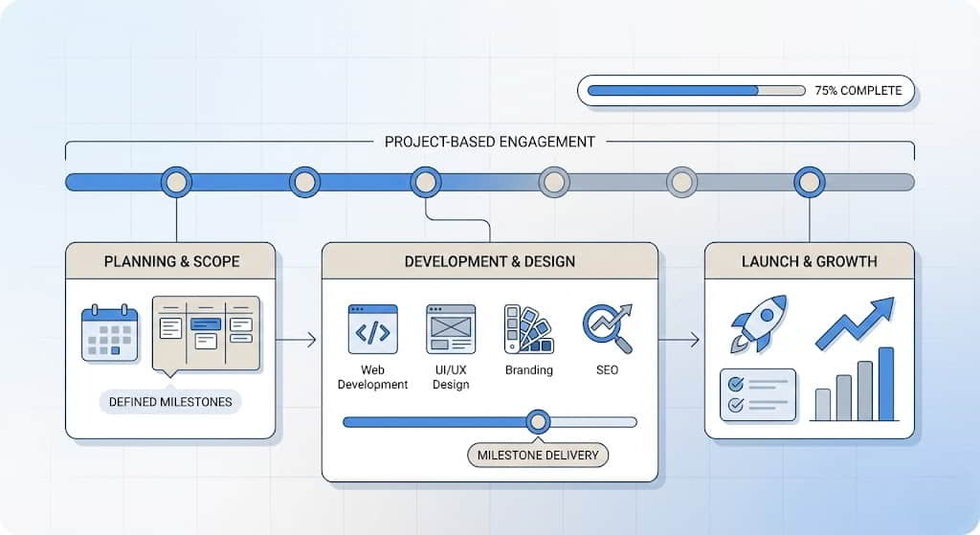Select the Development & Design header
The width and height of the screenshot is (980, 535).
click(x=489, y=261)
